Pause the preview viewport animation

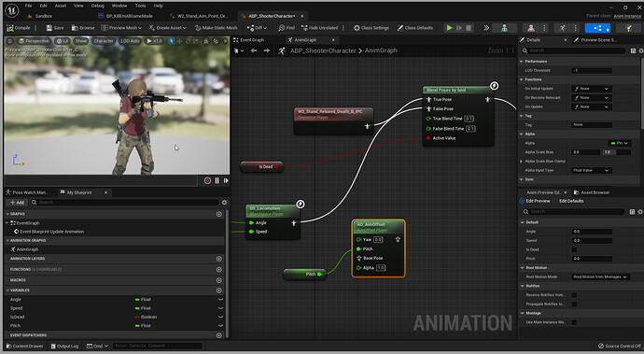tap(217, 180)
